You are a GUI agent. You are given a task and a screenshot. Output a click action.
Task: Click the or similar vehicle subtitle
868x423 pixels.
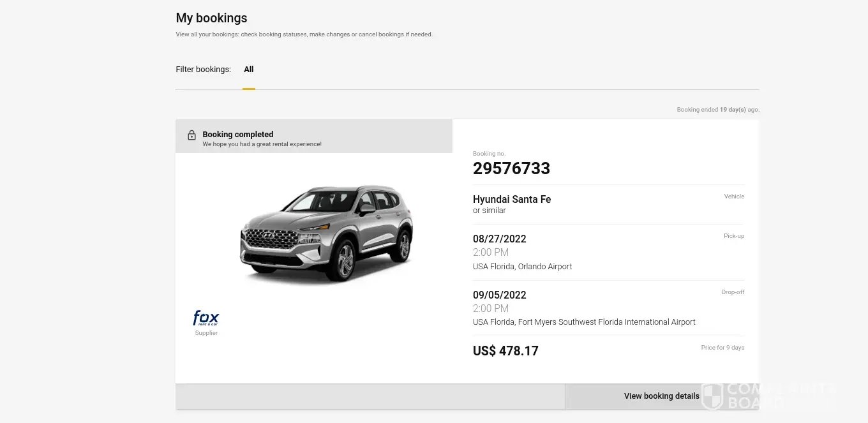tap(489, 211)
